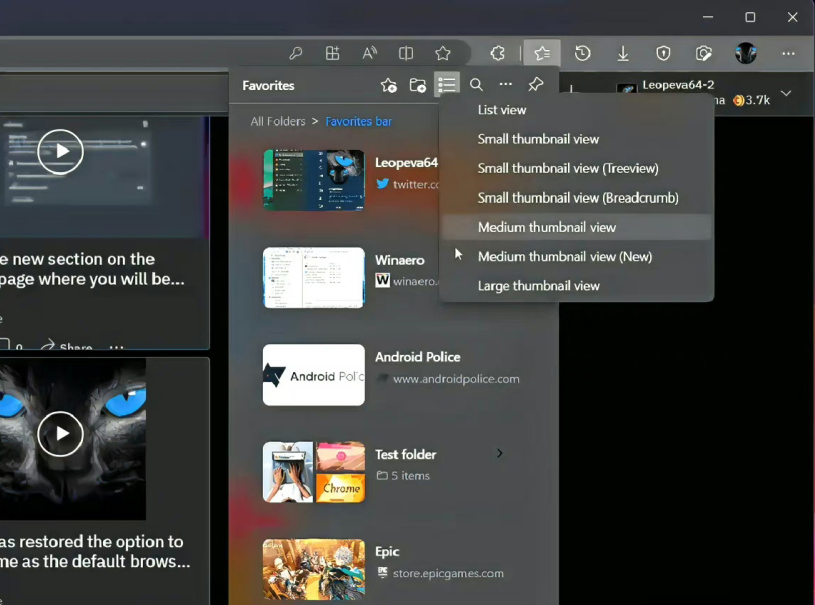Open More options in Favorites panel
Screen dimensions: 815x605
[506, 84]
